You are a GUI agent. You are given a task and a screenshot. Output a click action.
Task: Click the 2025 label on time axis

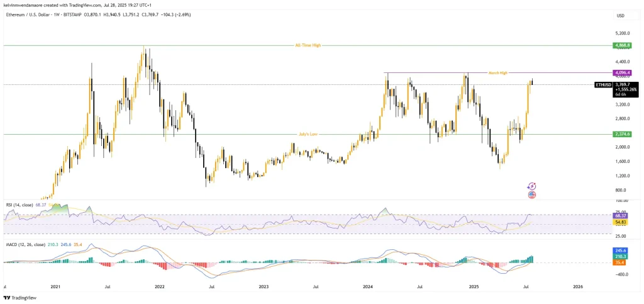tap(474, 286)
